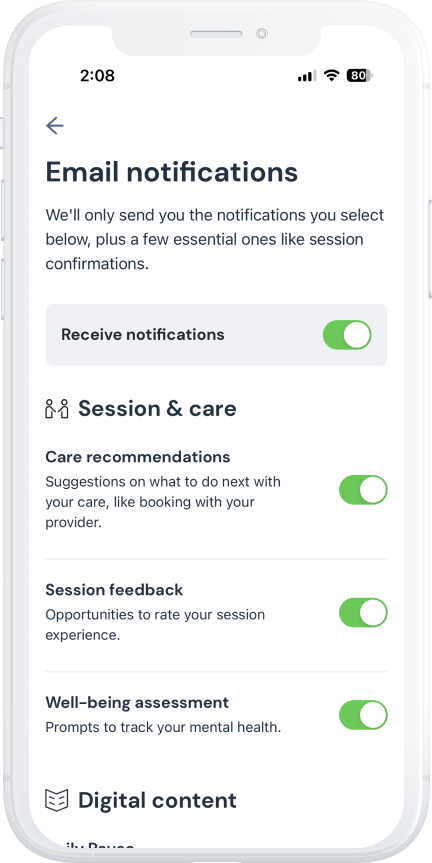Tap the Well-being assessment label
The image size is (432, 863).
pos(137,703)
